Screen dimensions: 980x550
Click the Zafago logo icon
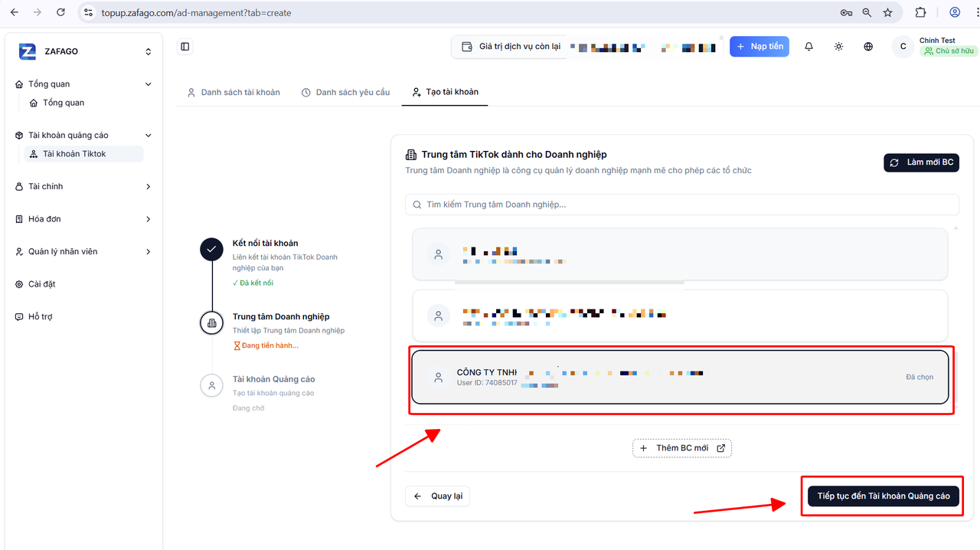[28, 51]
